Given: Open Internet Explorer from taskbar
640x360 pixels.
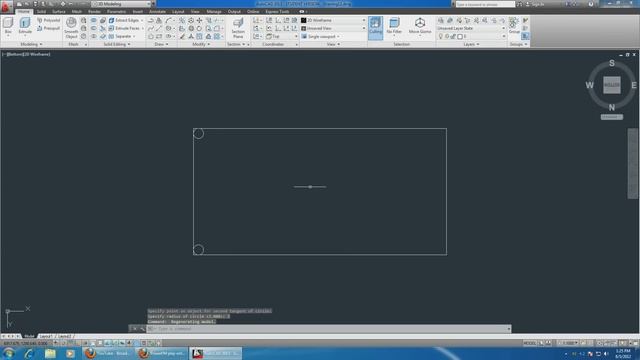Looking at the screenshot, I should click(29, 353).
